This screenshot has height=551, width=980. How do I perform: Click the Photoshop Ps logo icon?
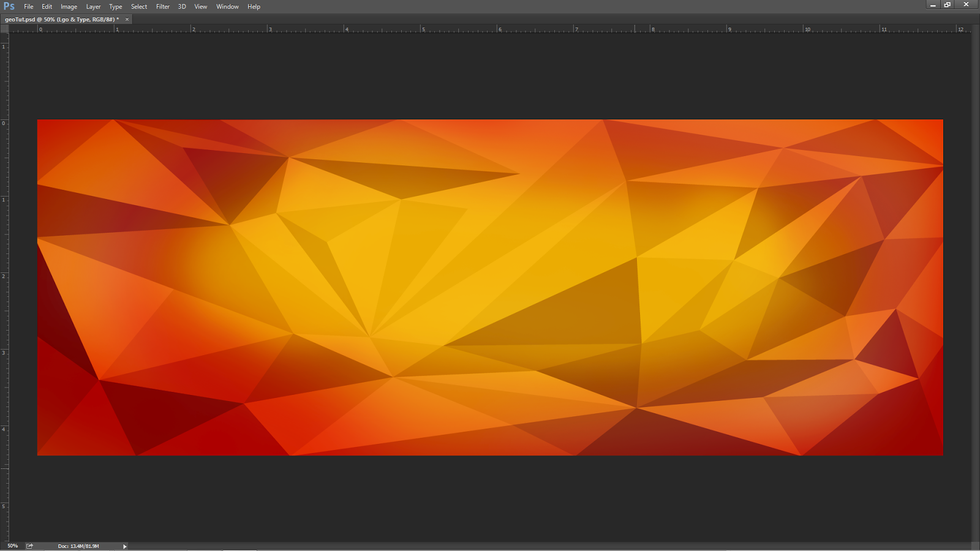(8, 6)
